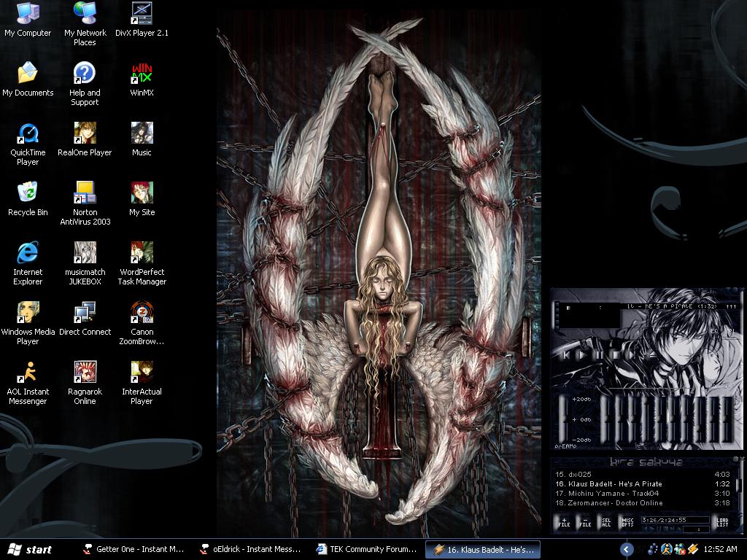Click the taskbar clock showing 12:52 AM
Screen dimensions: 747x560
coord(720,549)
